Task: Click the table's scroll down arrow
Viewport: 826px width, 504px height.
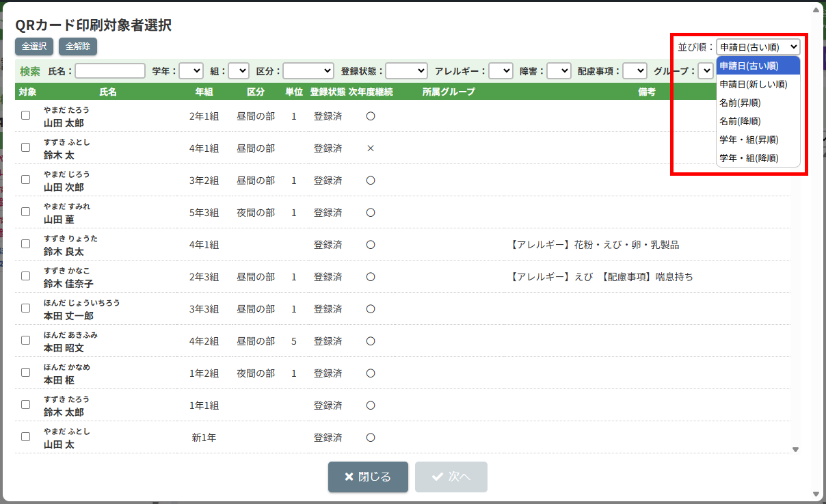Action: 795,449
